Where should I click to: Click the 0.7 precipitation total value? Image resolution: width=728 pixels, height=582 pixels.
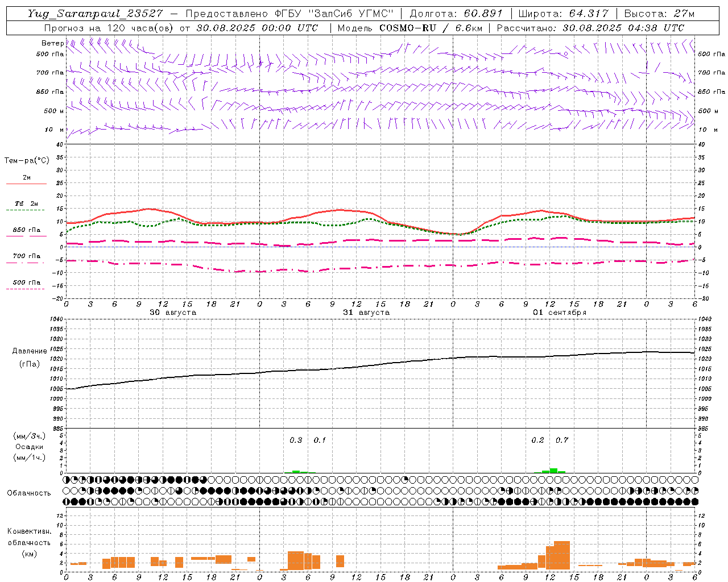pos(562,440)
